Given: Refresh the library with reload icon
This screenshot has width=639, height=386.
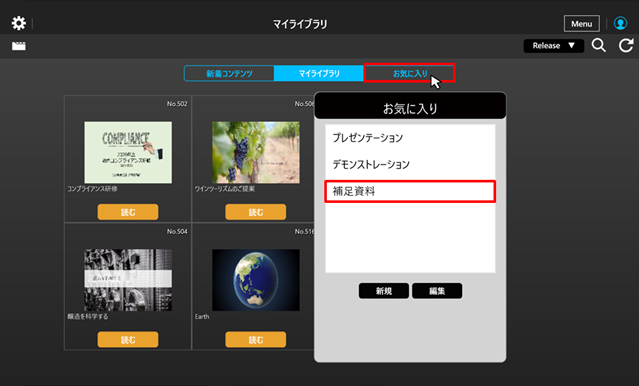Looking at the screenshot, I should pos(626,45).
